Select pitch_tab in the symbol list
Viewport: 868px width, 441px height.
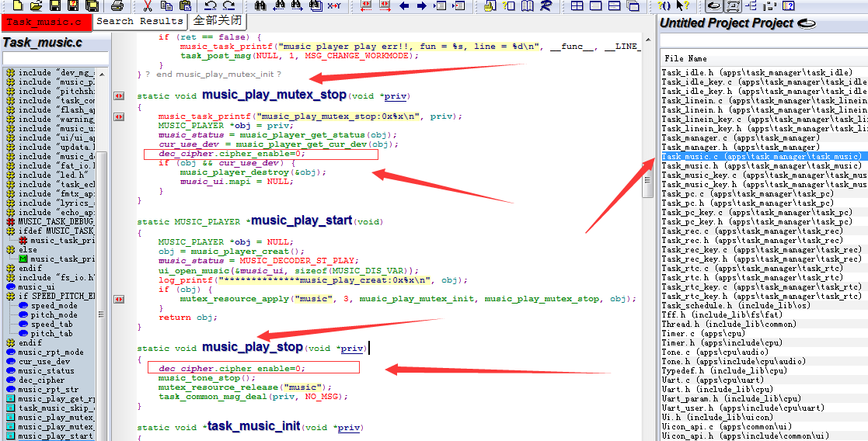tap(52, 334)
